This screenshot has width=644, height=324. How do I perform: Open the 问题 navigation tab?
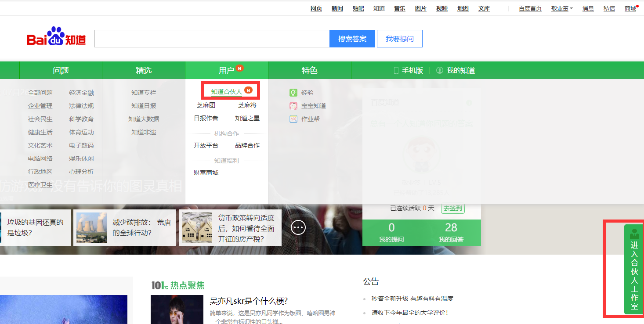61,70
